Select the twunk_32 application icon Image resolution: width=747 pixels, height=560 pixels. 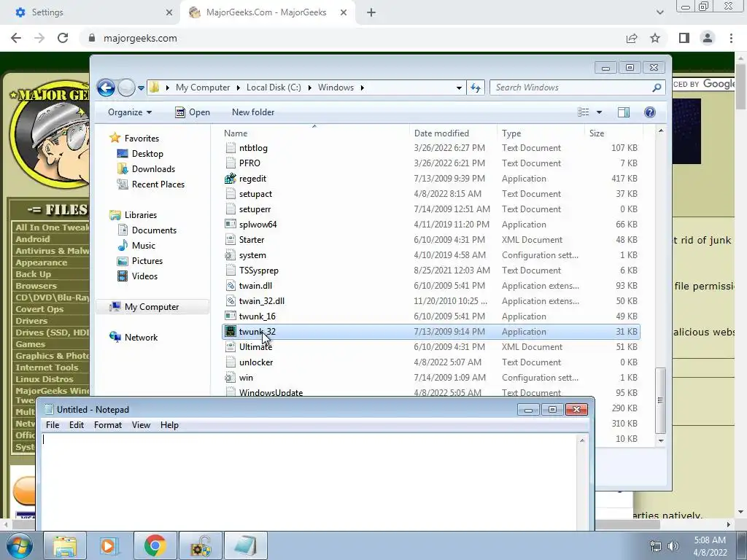click(x=231, y=332)
